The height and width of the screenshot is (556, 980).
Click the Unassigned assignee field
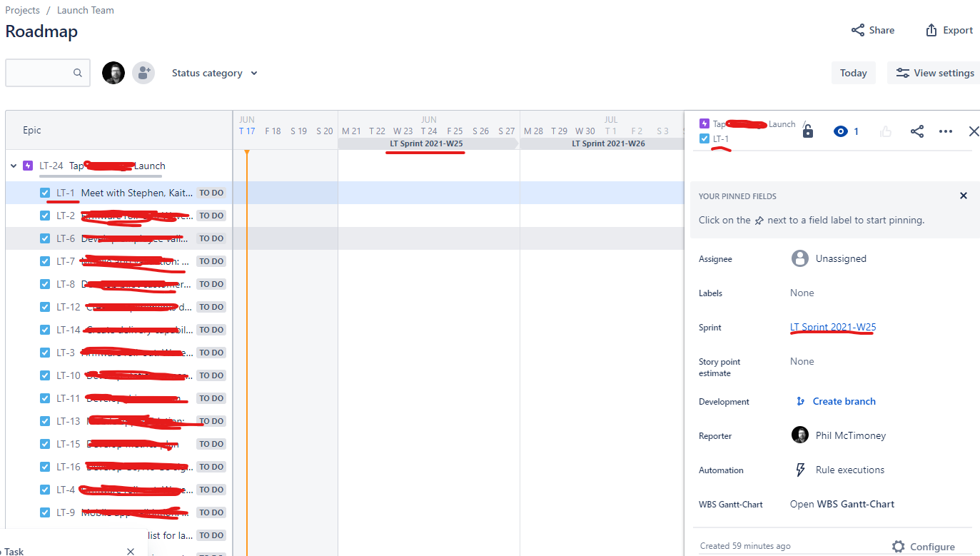coord(829,258)
